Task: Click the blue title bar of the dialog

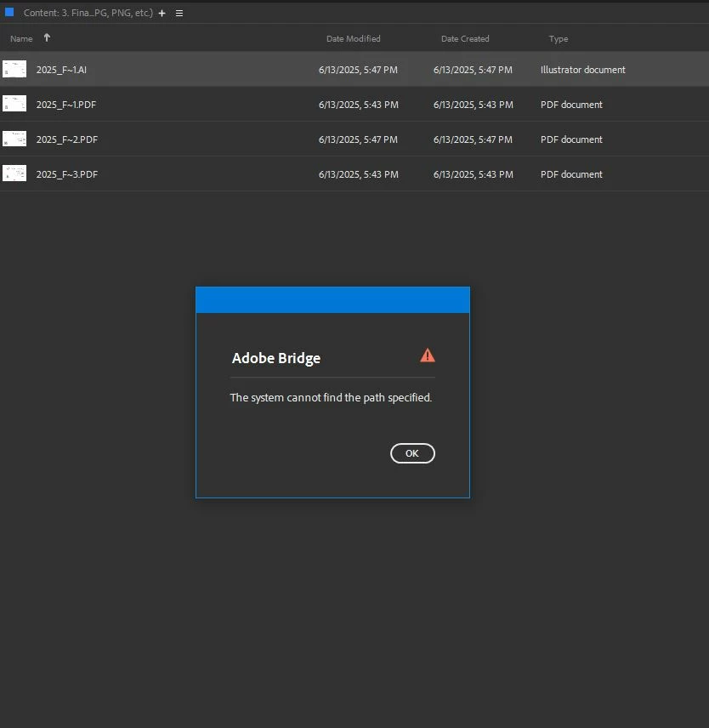Action: 332,300
